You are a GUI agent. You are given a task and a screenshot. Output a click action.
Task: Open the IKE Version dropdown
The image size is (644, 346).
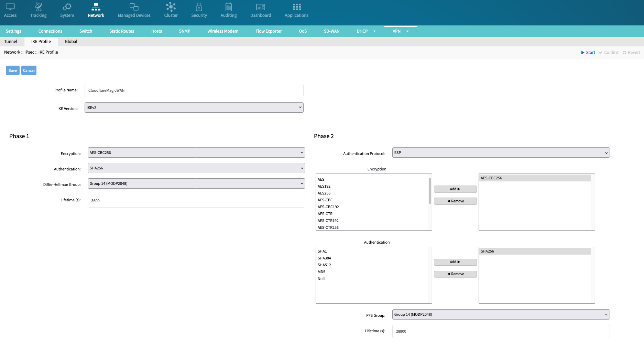click(194, 108)
